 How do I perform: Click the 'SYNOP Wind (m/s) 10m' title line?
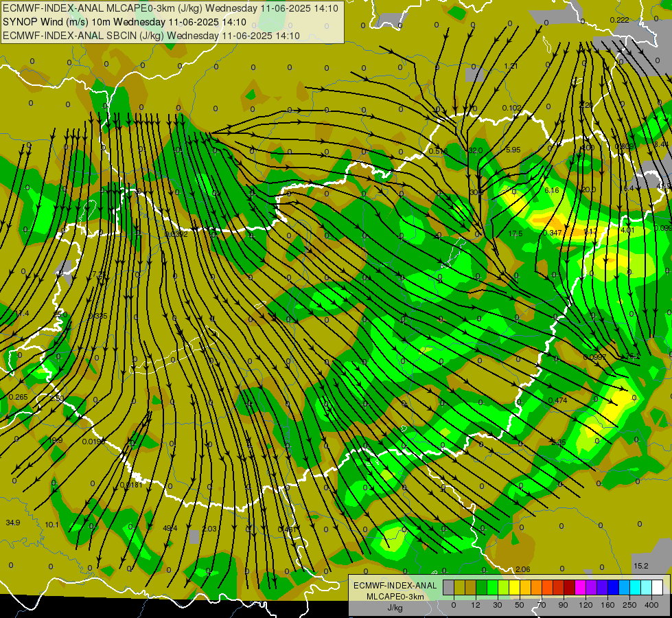coord(124,22)
